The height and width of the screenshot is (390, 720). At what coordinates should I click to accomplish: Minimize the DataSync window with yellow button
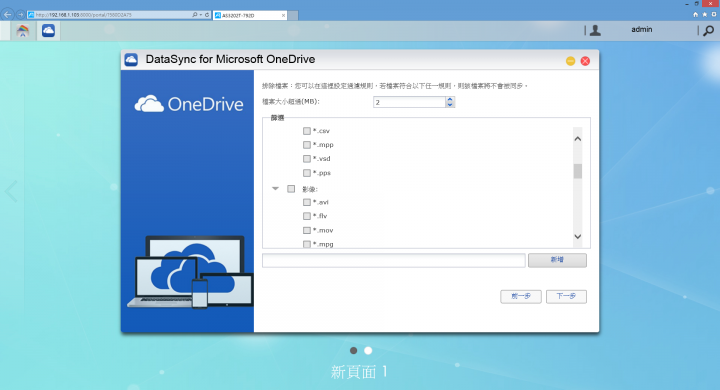pyautogui.click(x=570, y=61)
